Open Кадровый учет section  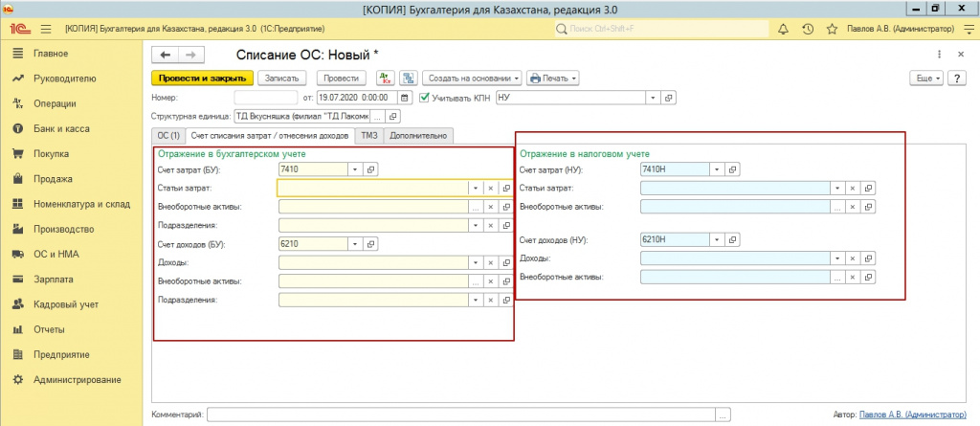point(66,304)
